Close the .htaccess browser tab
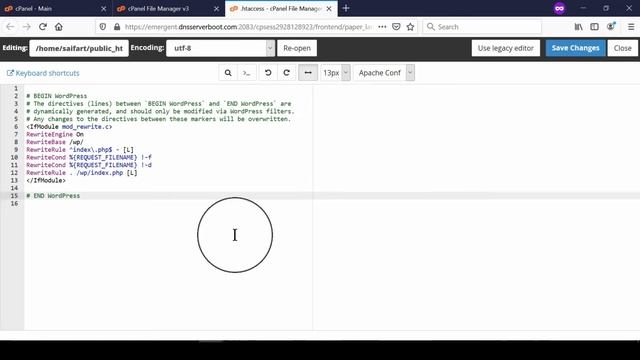640x360 pixels. 329,9
